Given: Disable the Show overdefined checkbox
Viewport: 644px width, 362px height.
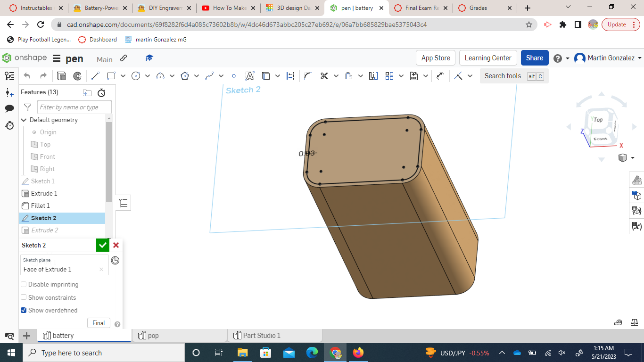Looking at the screenshot, I should click(24, 310).
